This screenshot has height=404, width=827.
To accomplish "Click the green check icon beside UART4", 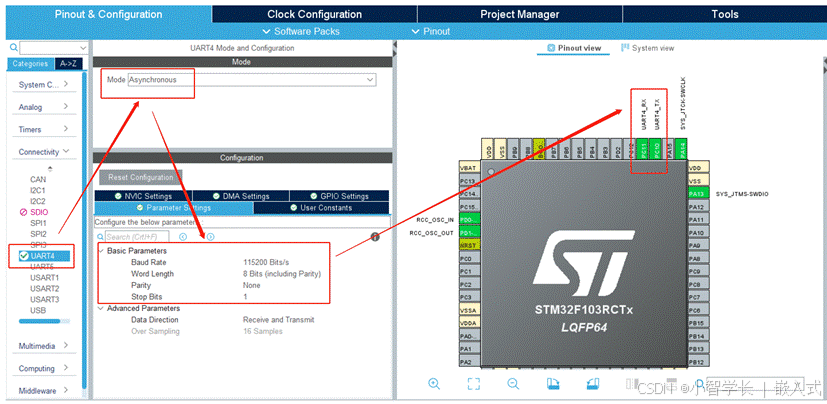I will click(24, 256).
